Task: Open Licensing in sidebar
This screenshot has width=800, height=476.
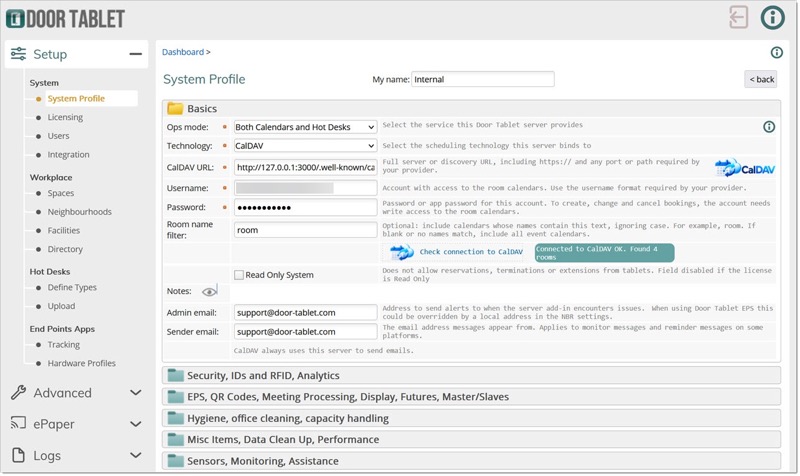Action: tap(65, 117)
